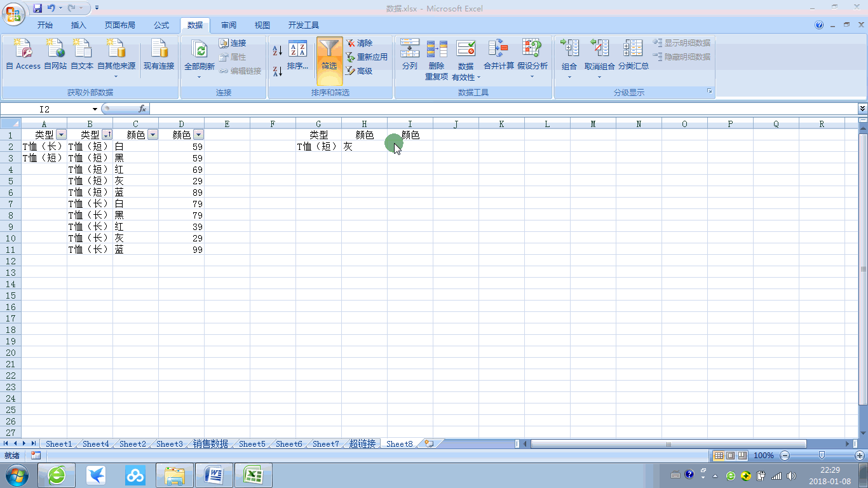Import data with 自 Access
This screenshot has height=488, width=868.
[x=23, y=55]
